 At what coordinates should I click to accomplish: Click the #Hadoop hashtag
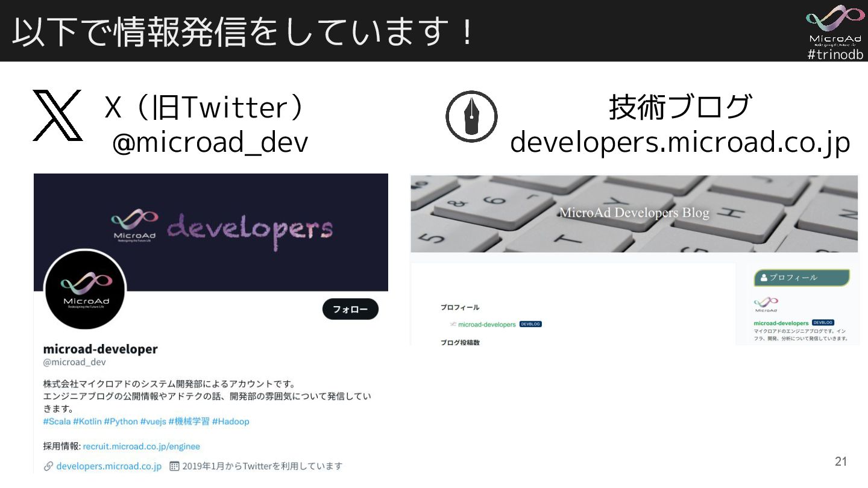(x=230, y=421)
